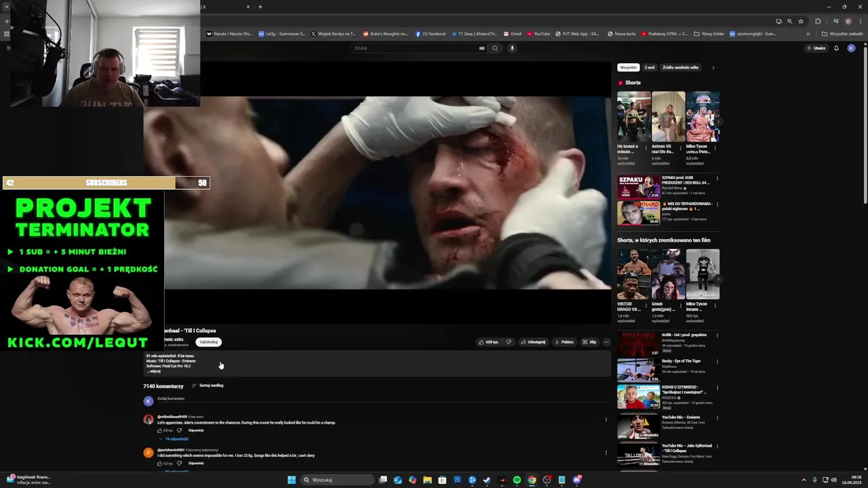This screenshot has width=868, height=488.
Task: Open the 'He lasted a minute' Short thumbnail
Action: click(x=633, y=117)
